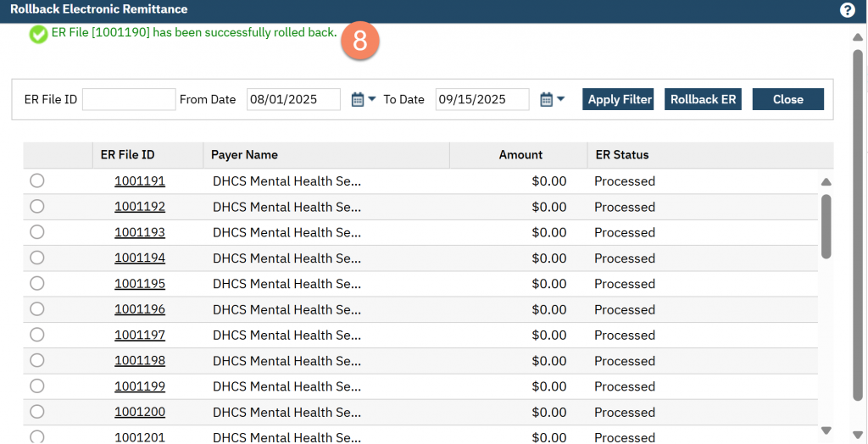
Task: Open the To Date calendar picker
Action: (x=551, y=99)
